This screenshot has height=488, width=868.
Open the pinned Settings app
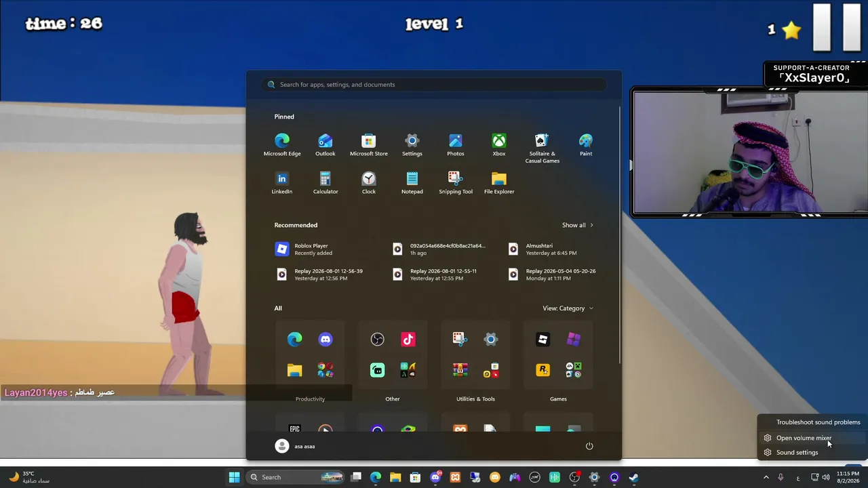[x=412, y=145]
